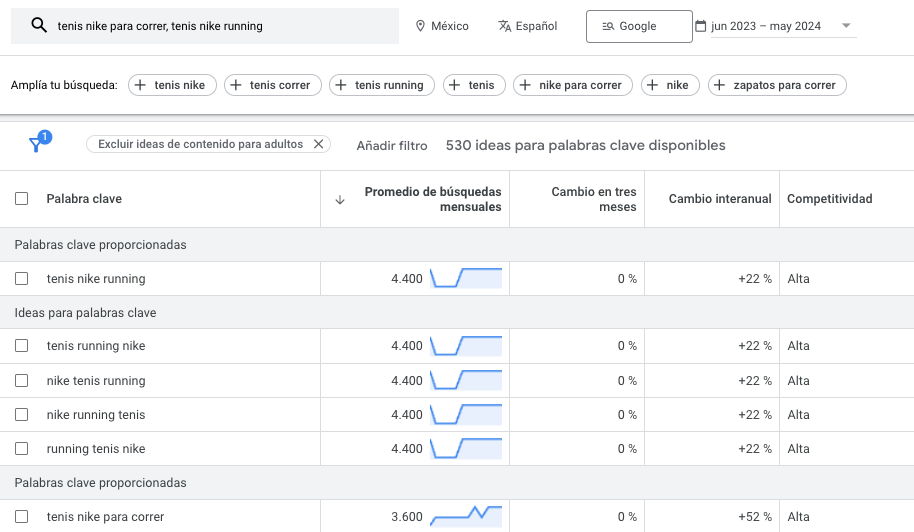Check the 'running tenis nike' row
This screenshot has width=914, height=532.
click(22, 449)
